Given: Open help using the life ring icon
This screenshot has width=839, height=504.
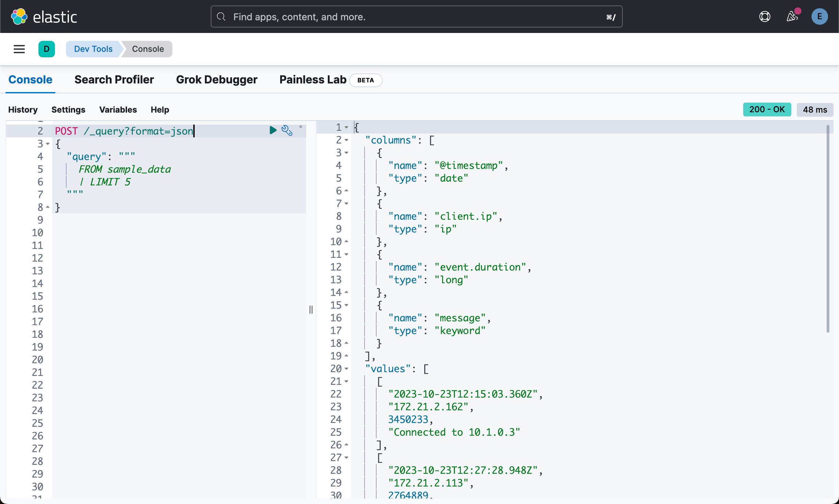Looking at the screenshot, I should point(765,16).
